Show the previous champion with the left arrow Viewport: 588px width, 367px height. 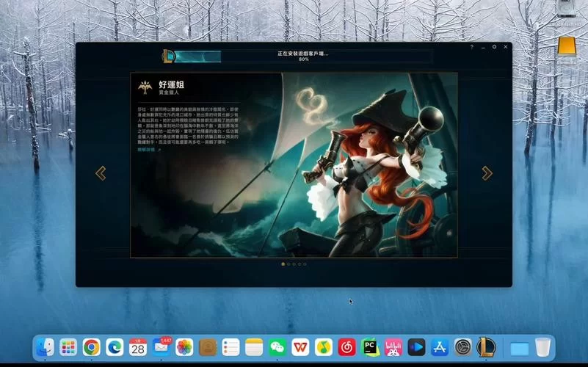tap(101, 173)
